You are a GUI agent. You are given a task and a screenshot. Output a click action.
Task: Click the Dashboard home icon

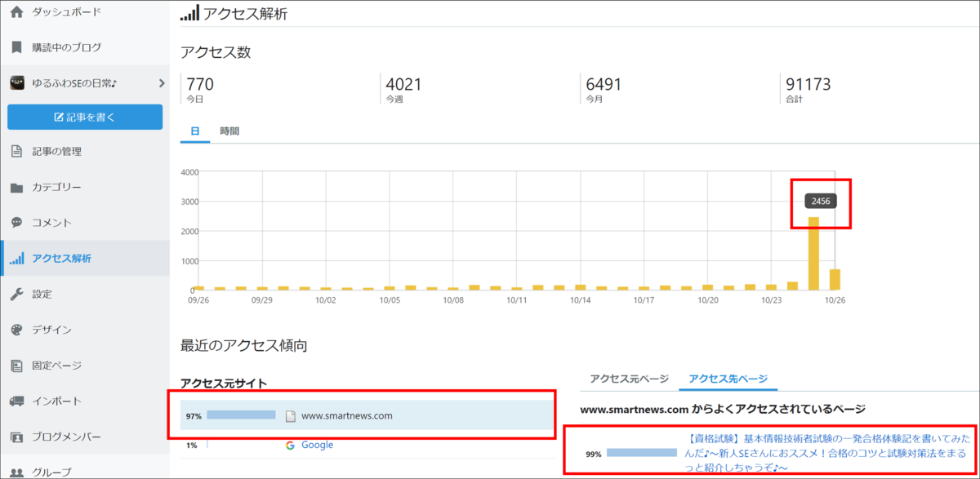click(x=16, y=12)
